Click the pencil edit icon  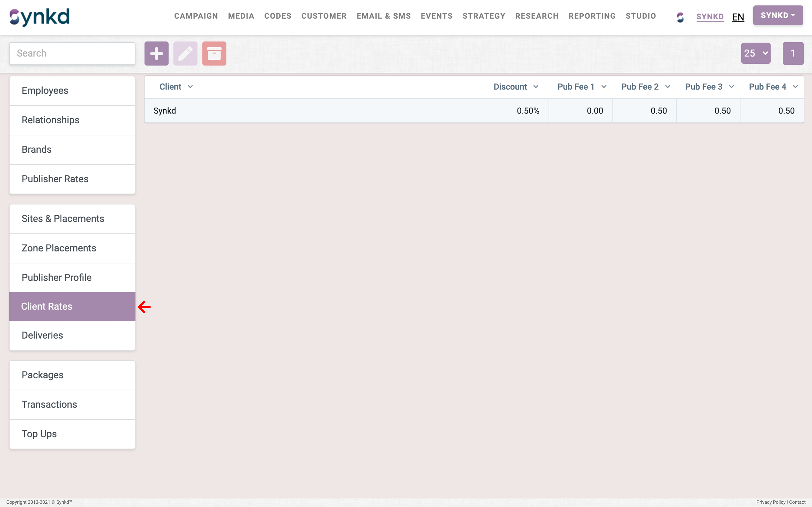pyautogui.click(x=185, y=53)
